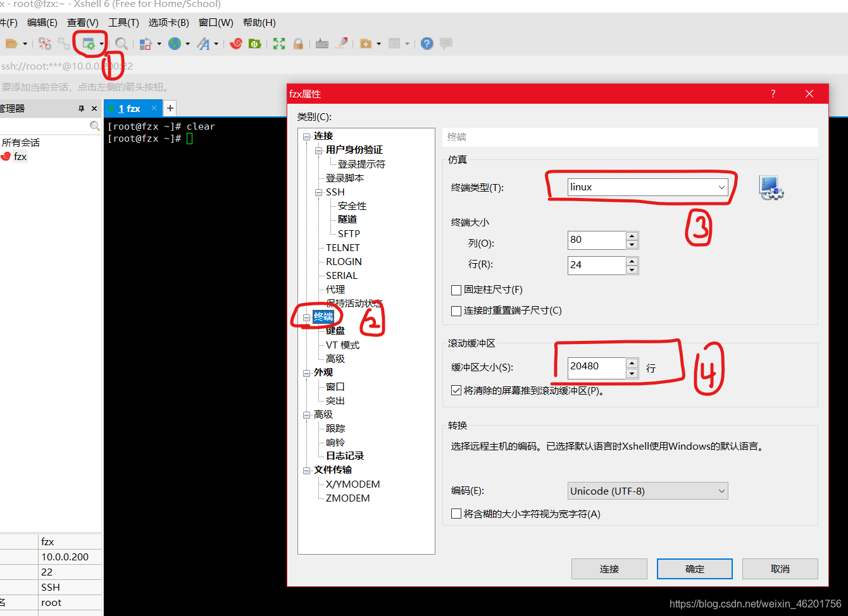
Task: Collapse the 连接 tree node
Action: [x=307, y=137]
